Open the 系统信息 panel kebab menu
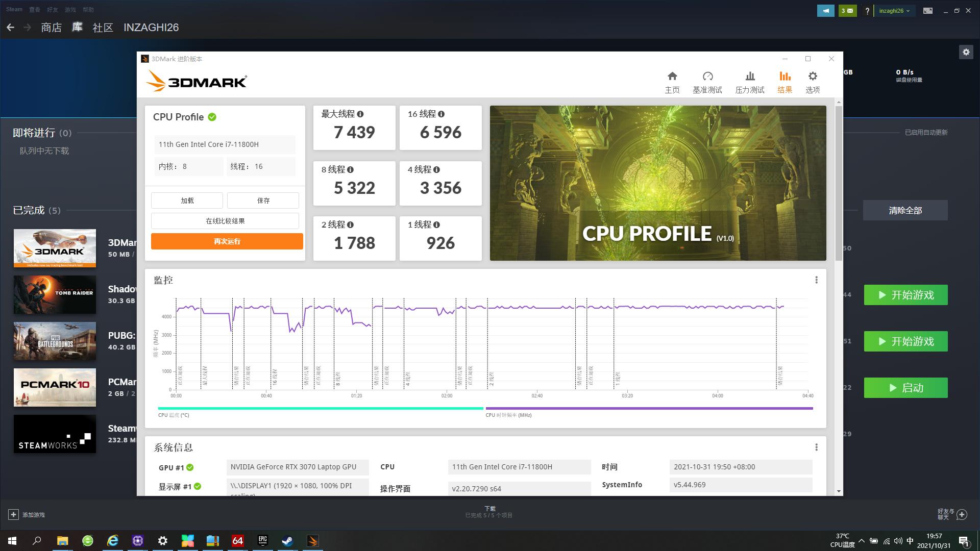Image resolution: width=980 pixels, height=551 pixels. (817, 447)
